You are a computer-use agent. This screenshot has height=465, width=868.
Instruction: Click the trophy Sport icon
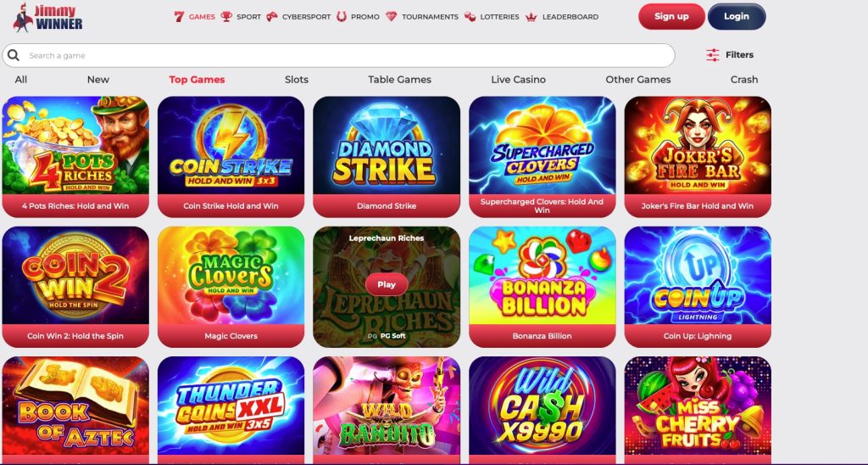point(226,17)
